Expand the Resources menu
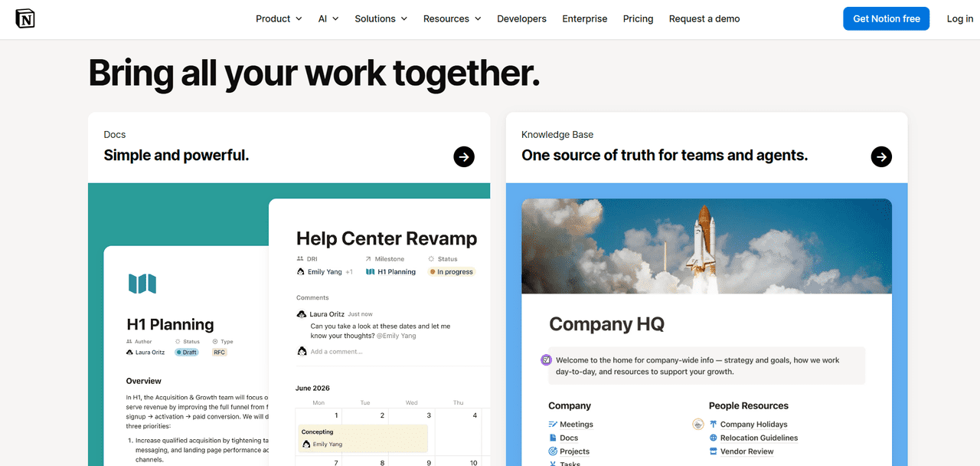This screenshot has width=980, height=466. click(452, 18)
